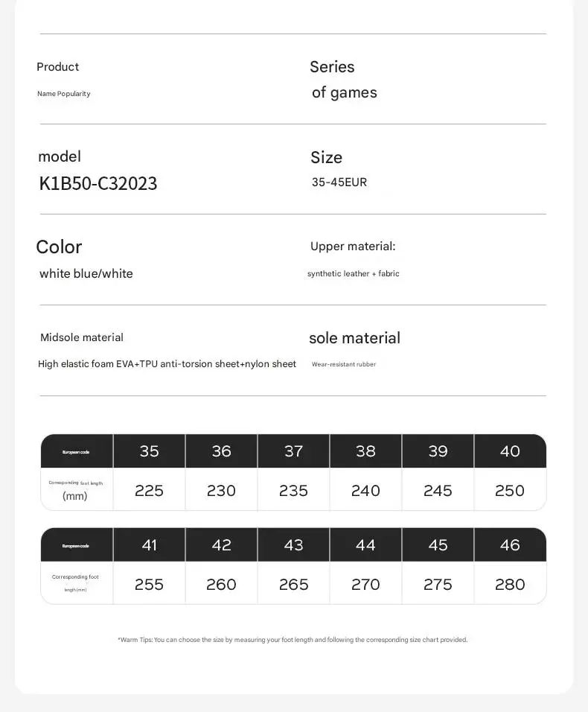Screen dimensions: 588x712
Task: Select size 46 header cell
Action: (510, 545)
